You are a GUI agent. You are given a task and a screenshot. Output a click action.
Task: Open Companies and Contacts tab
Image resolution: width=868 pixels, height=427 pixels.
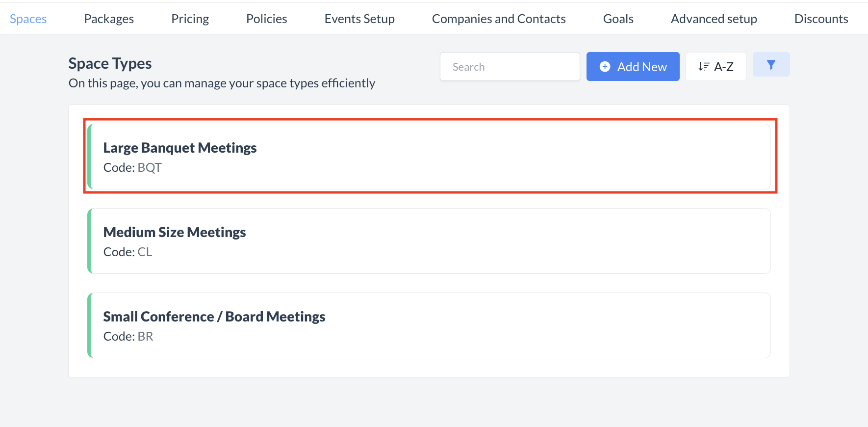click(499, 19)
